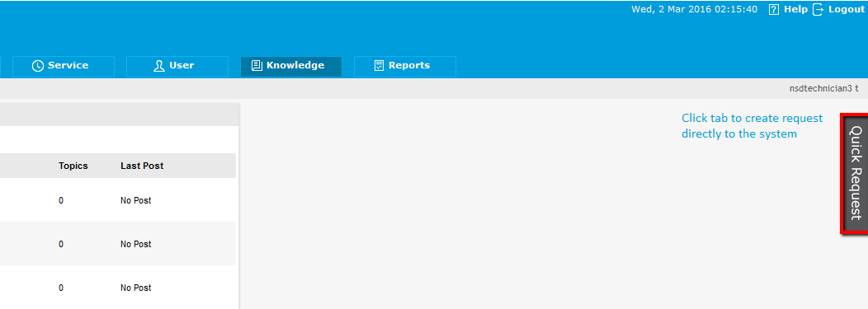Open the User tab
This screenshot has width=868, height=309.
click(x=177, y=66)
